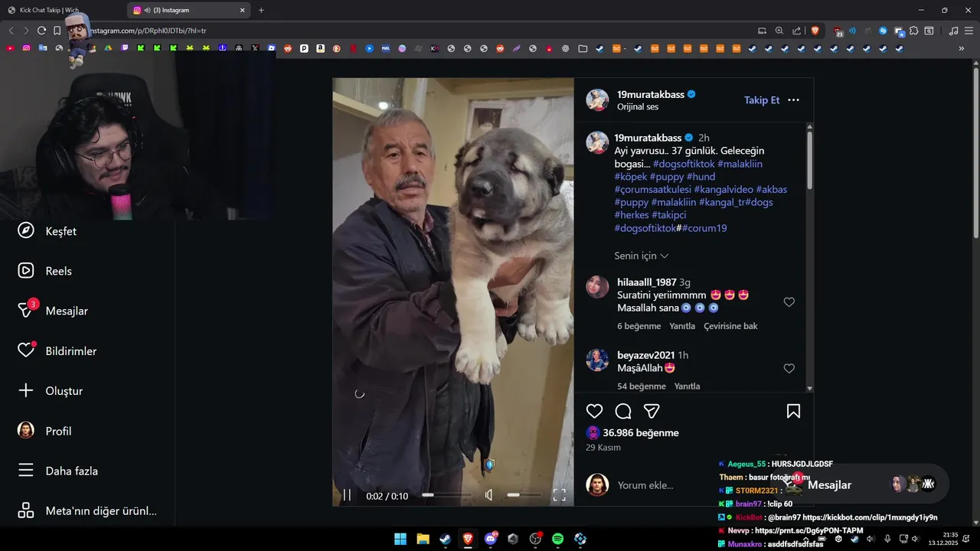Open the clock showing 21:35

pyautogui.click(x=943, y=539)
